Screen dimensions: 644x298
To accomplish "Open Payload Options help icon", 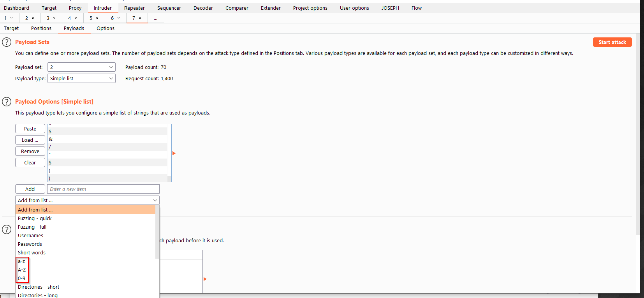I will tap(7, 102).
